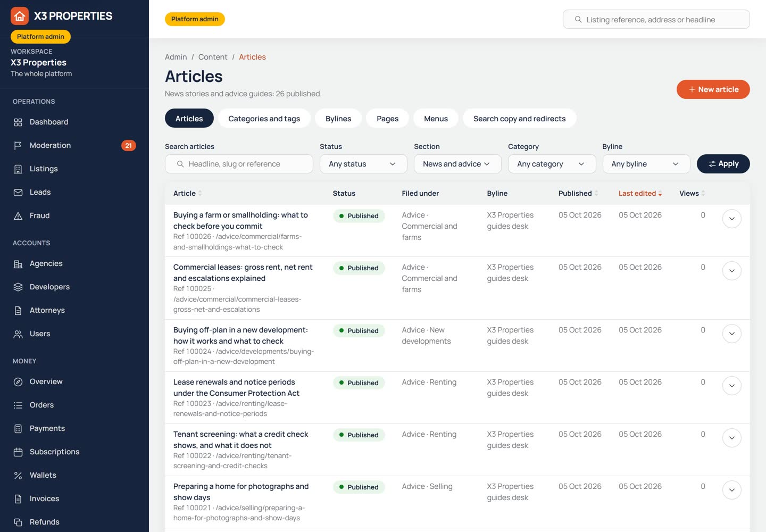
Task: Open the Money Overview compass icon
Action: click(x=18, y=382)
